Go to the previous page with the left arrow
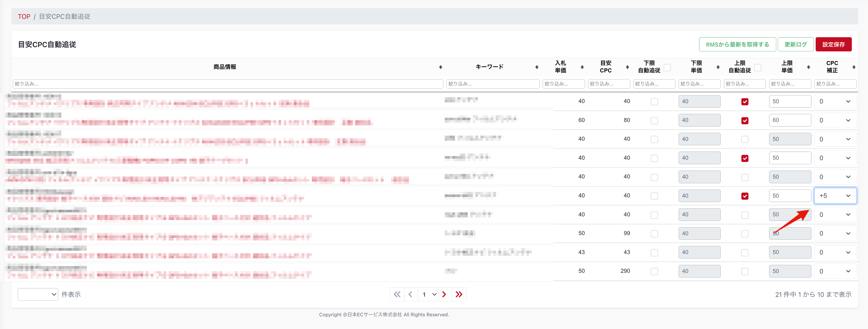 410,294
